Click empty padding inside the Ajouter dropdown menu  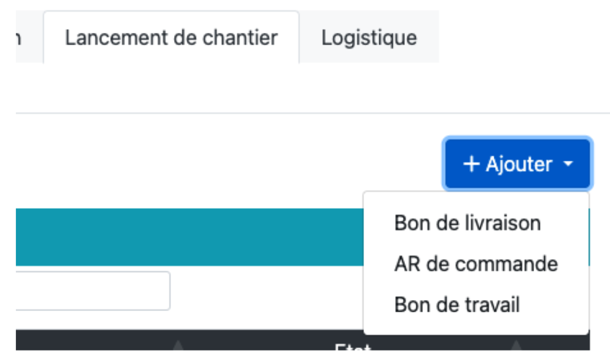coord(566,323)
